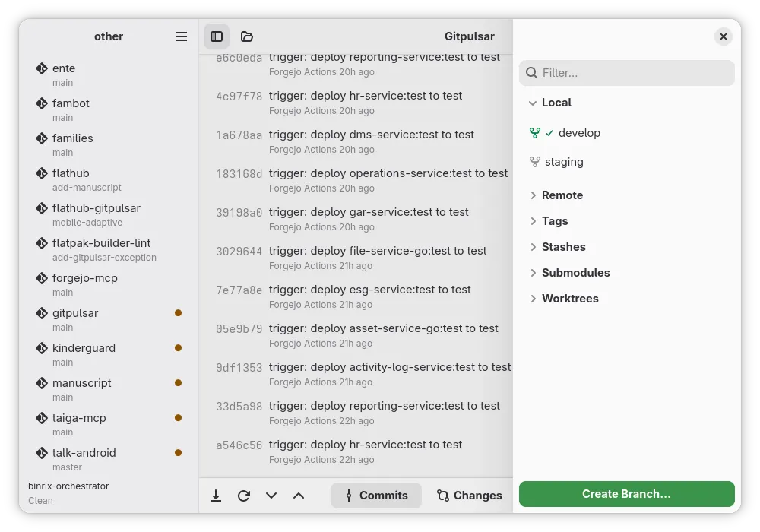Open the ente repository
The height and width of the screenshot is (532, 760).
point(109,74)
